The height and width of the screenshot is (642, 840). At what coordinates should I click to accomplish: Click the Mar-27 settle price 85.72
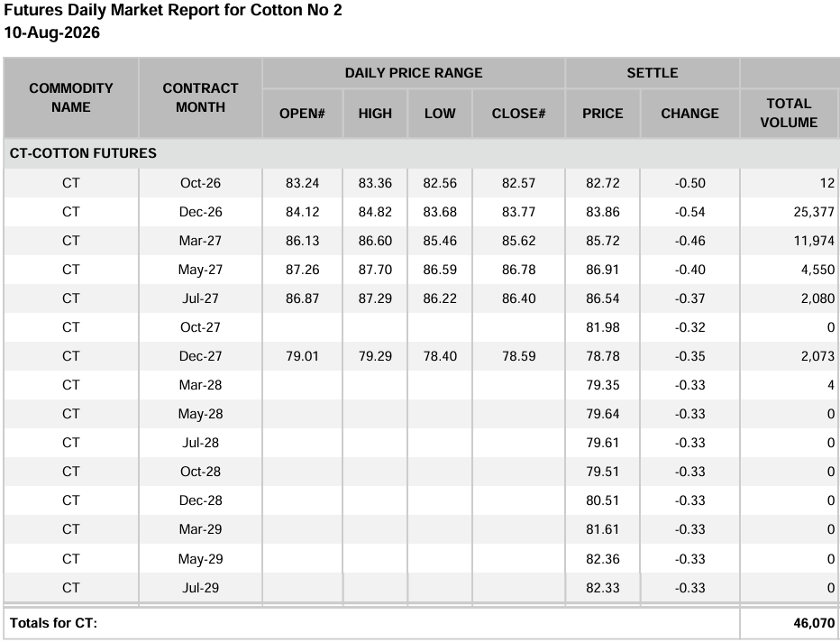coord(603,241)
